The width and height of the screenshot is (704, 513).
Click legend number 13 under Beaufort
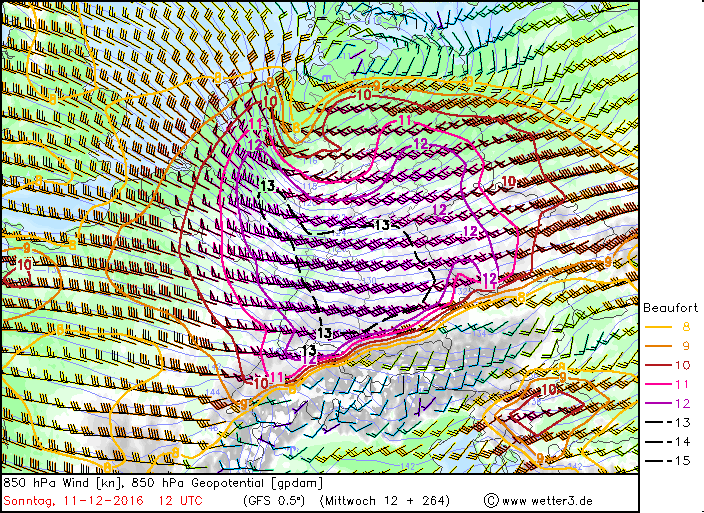(x=682, y=422)
